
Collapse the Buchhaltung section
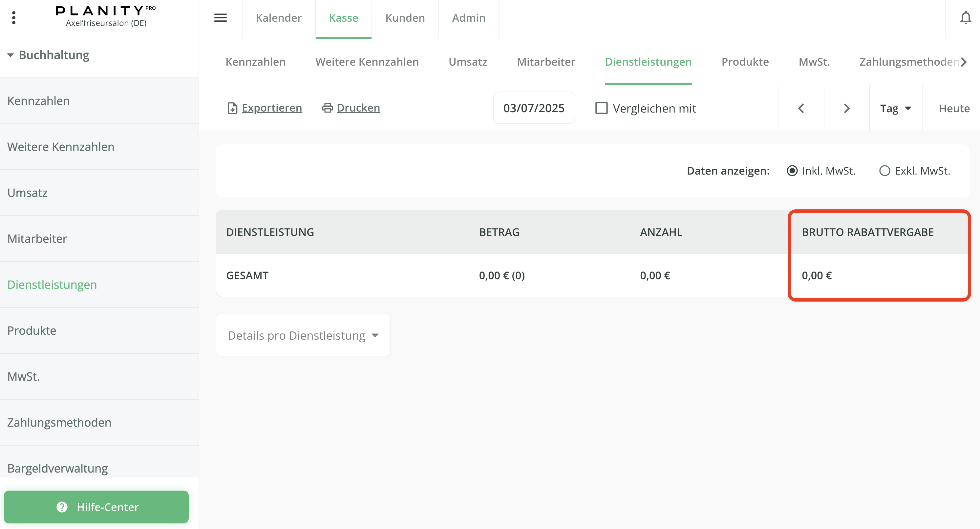click(x=10, y=55)
